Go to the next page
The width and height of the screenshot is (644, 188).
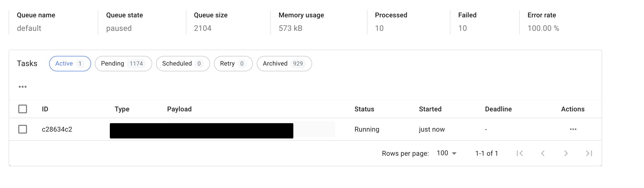coord(566,153)
